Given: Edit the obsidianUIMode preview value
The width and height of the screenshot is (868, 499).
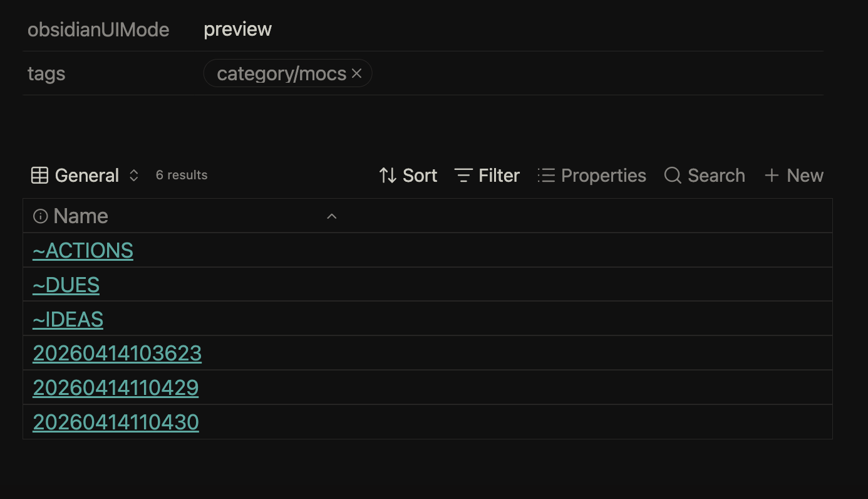Looking at the screenshot, I should tap(237, 29).
